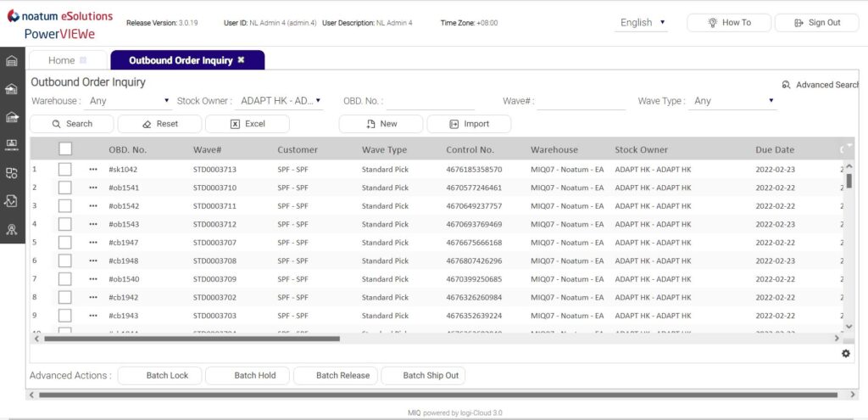
Task: Open the Stock Owner dropdown
Action: pyautogui.click(x=279, y=101)
